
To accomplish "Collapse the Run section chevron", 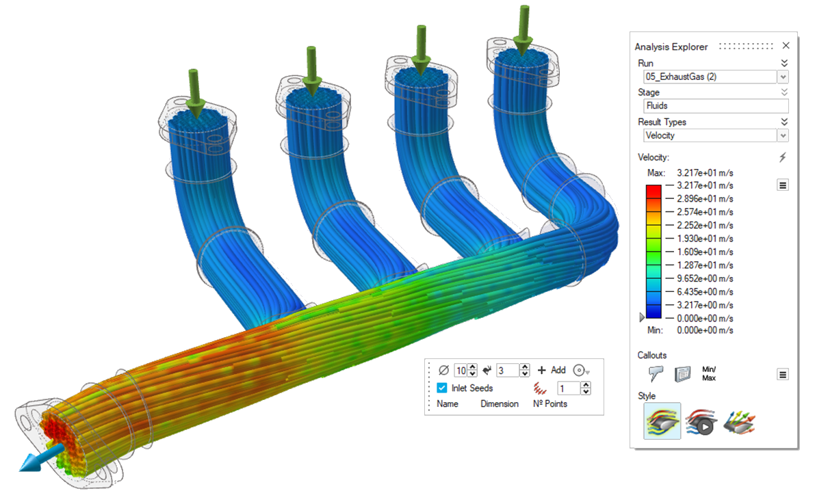I will [x=784, y=63].
